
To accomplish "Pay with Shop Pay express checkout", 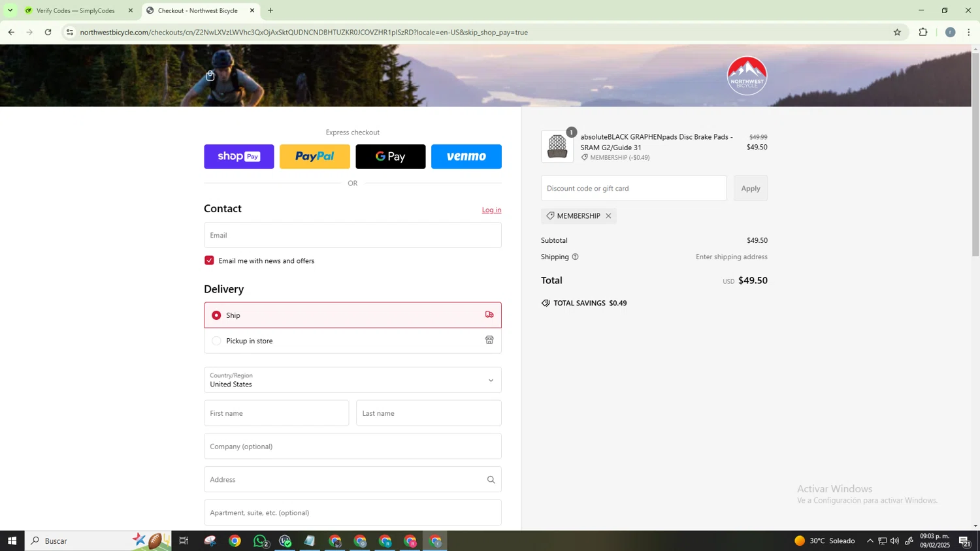I will click(x=239, y=157).
